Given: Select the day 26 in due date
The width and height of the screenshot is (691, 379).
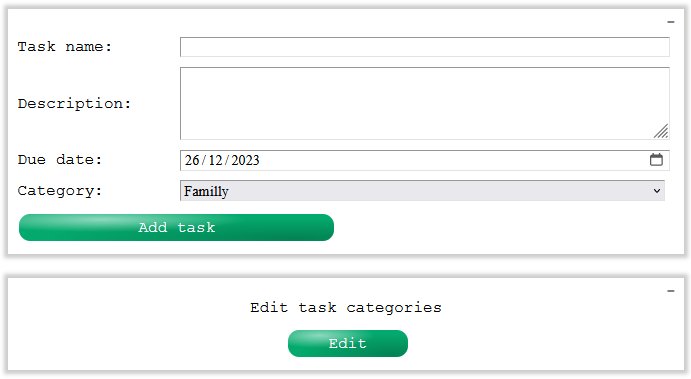Looking at the screenshot, I should click(192, 160).
